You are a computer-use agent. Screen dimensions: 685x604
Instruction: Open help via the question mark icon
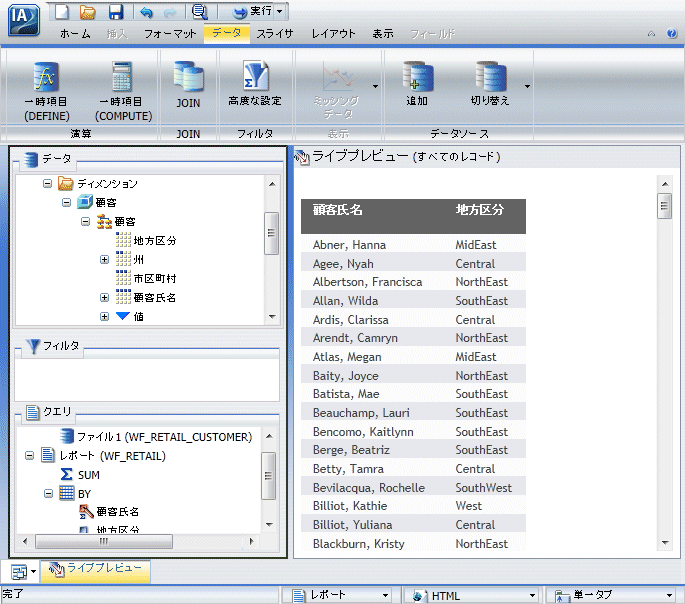point(671,33)
